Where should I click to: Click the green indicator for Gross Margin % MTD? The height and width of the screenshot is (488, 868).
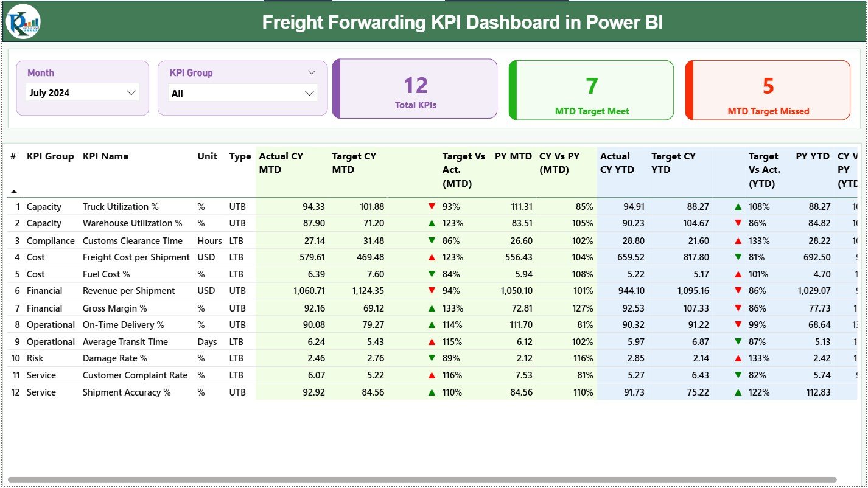click(x=432, y=308)
